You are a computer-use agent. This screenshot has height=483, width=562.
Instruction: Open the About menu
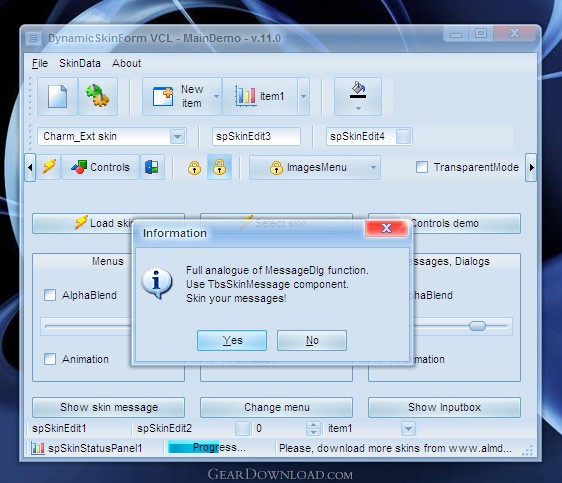127,63
